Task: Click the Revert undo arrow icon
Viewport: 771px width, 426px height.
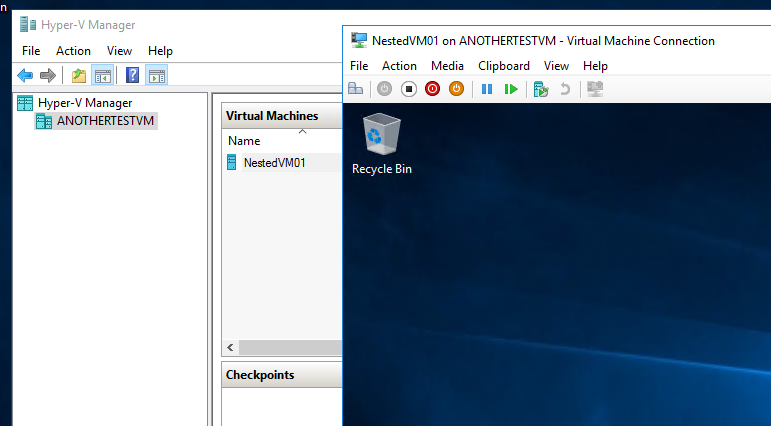Action: coord(565,89)
